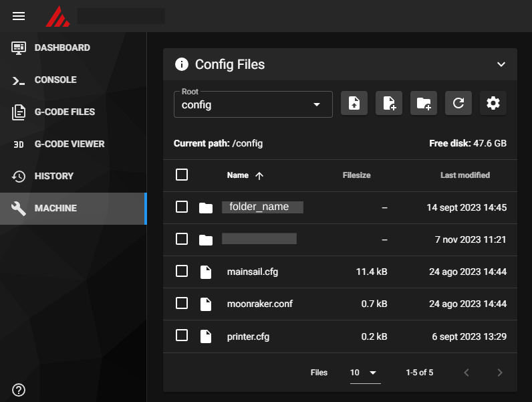Click the 1-5 of 5 pagination text
Screen dimensions: 532x402
pos(419,373)
